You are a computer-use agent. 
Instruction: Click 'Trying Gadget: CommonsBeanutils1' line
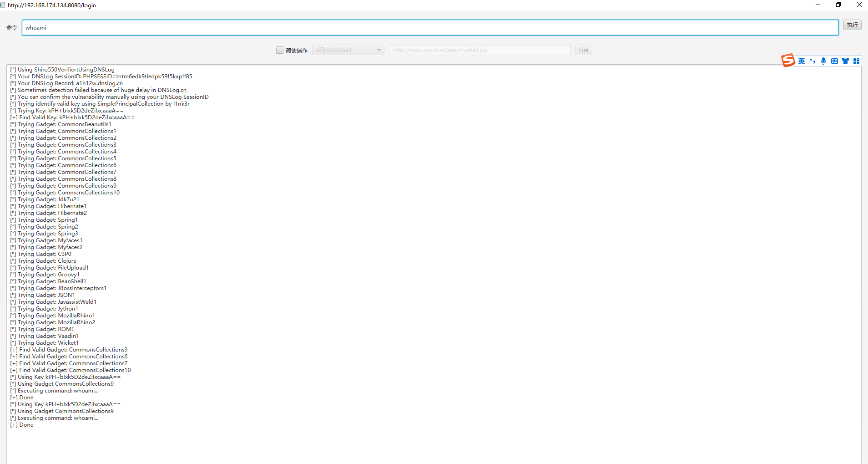point(61,124)
